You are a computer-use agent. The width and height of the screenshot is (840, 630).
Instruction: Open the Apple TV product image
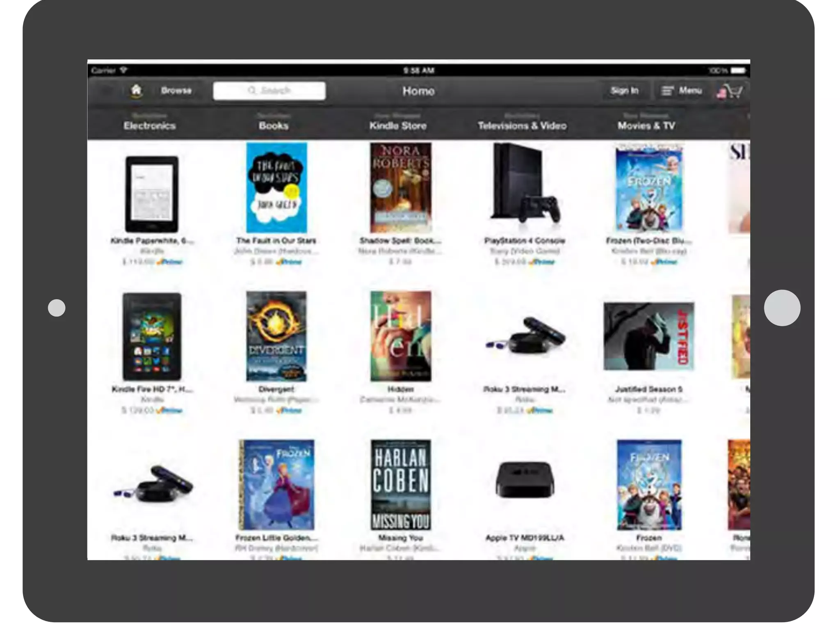tap(525, 480)
